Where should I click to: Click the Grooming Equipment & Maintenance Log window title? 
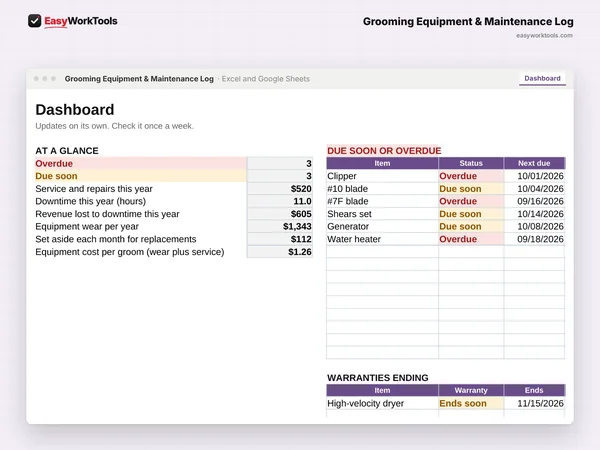(139, 79)
